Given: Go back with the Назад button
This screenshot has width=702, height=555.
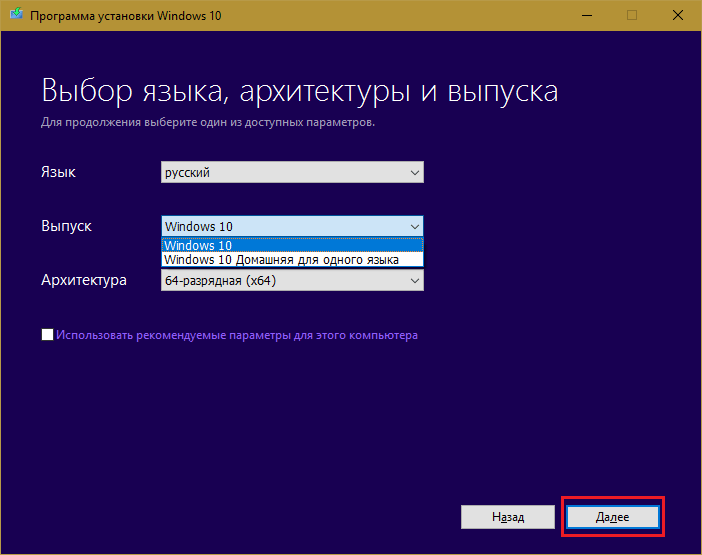Looking at the screenshot, I should click(508, 517).
